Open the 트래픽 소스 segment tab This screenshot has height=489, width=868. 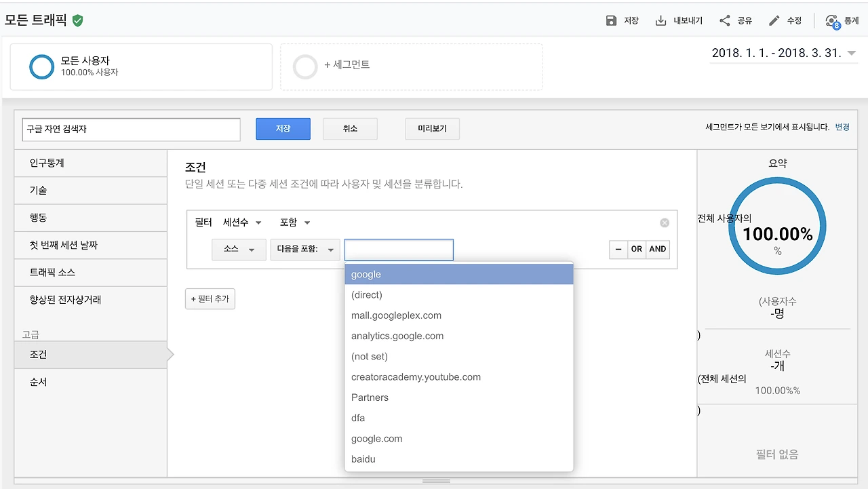click(91, 272)
